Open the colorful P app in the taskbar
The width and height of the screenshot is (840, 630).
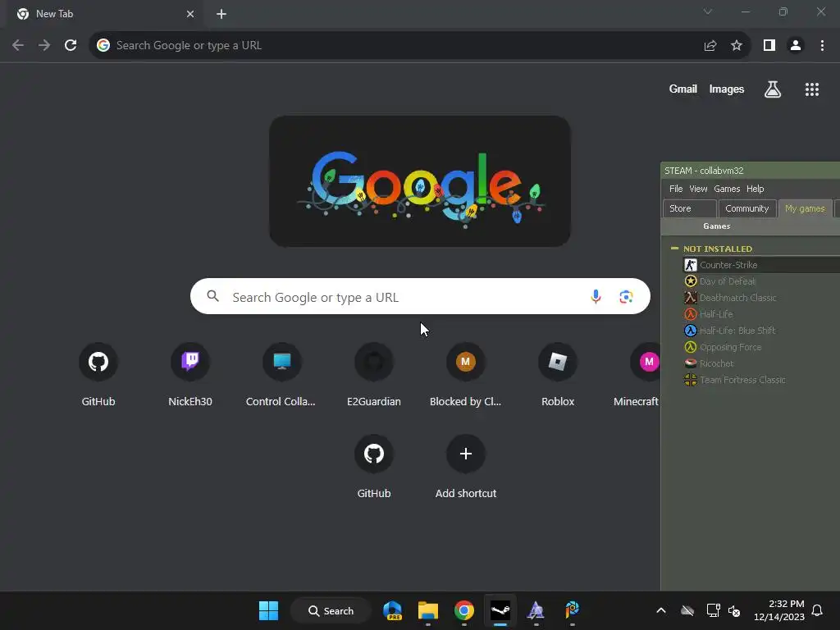pos(572,610)
